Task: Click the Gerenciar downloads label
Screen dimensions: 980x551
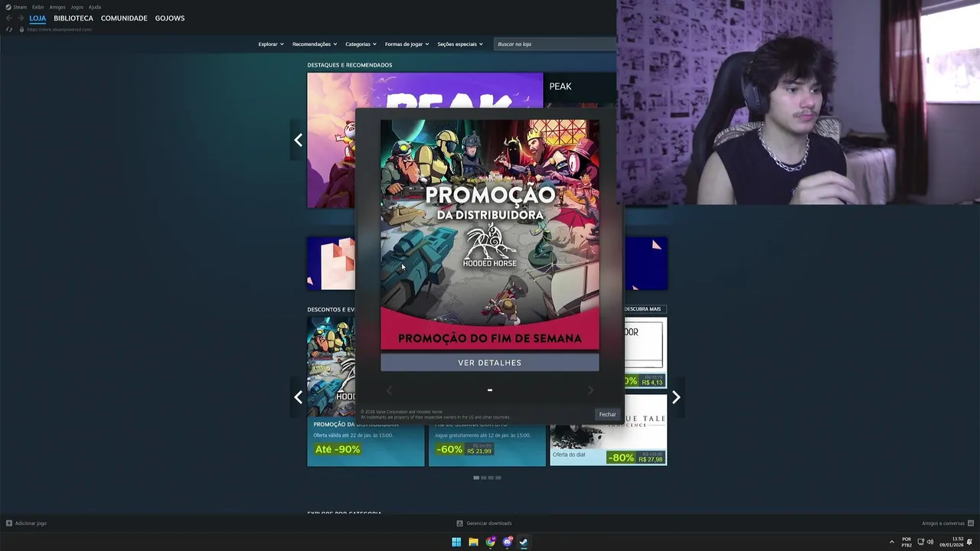Action: point(489,523)
